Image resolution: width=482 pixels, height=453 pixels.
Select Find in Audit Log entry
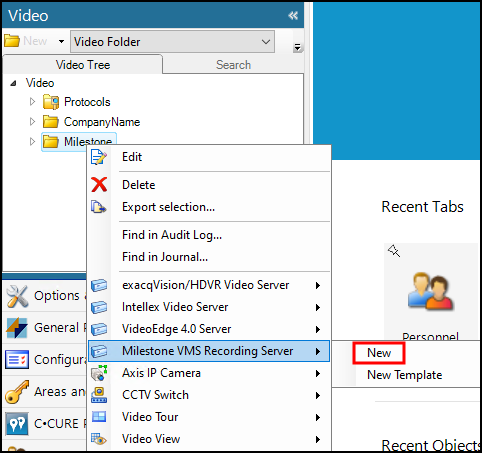pos(172,235)
